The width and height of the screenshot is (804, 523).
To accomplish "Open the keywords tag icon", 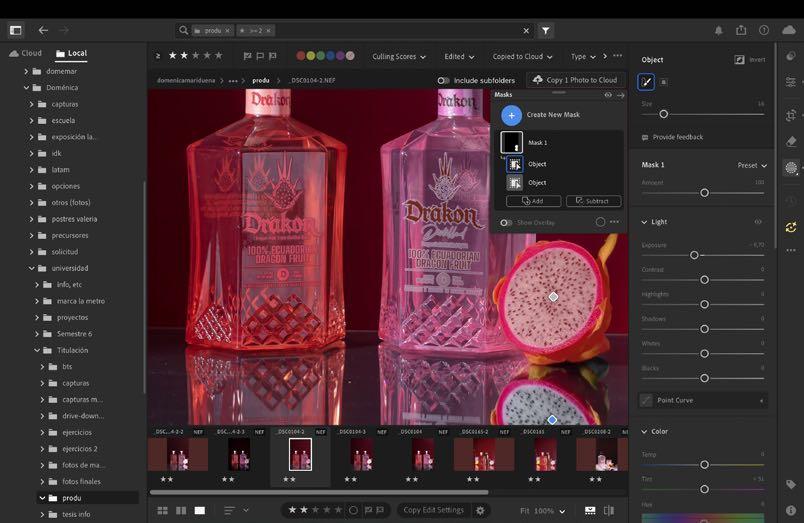I will click(791, 484).
